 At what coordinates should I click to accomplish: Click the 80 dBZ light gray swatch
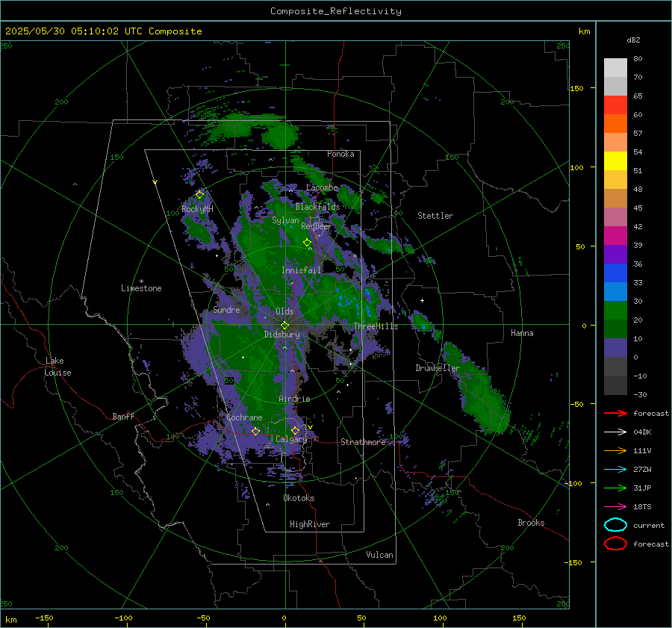coord(615,67)
